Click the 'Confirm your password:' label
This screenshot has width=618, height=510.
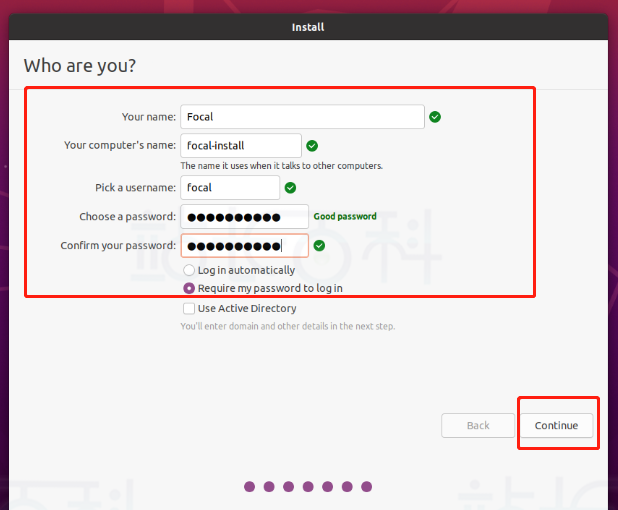[x=118, y=246]
